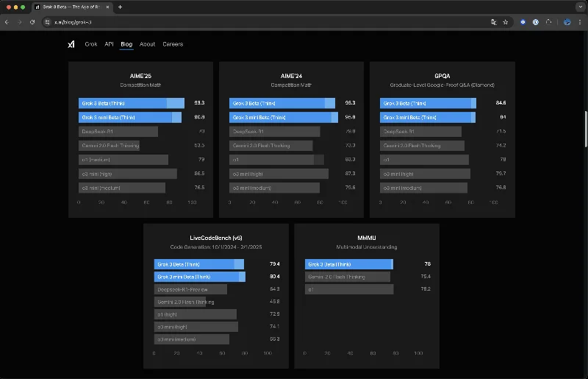
Task: Go to the Grok page link
Action: click(x=90, y=44)
